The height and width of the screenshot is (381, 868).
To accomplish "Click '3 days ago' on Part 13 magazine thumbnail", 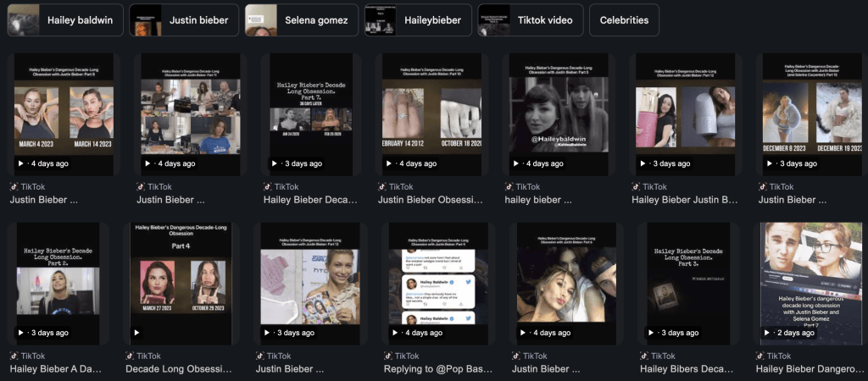I will tap(295, 333).
